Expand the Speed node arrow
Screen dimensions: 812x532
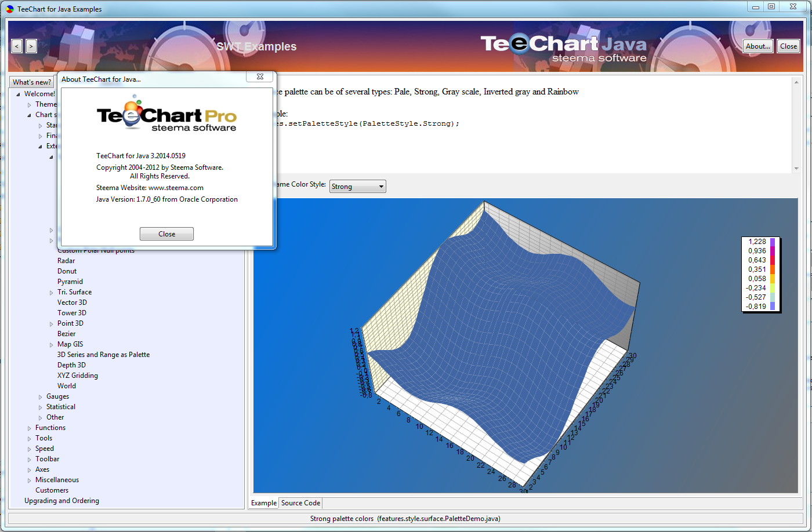30,449
